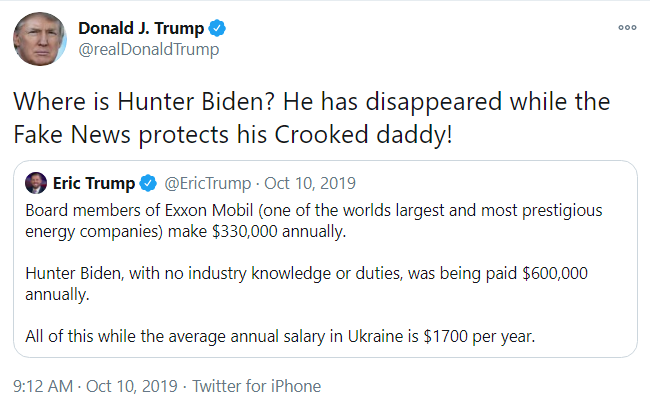Click Donald J. Trump's blue verified badge
This screenshot has width=650, height=408.
217,28
